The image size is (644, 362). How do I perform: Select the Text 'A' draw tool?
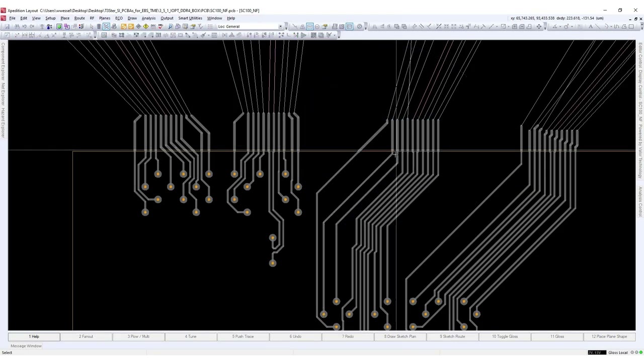(591, 27)
